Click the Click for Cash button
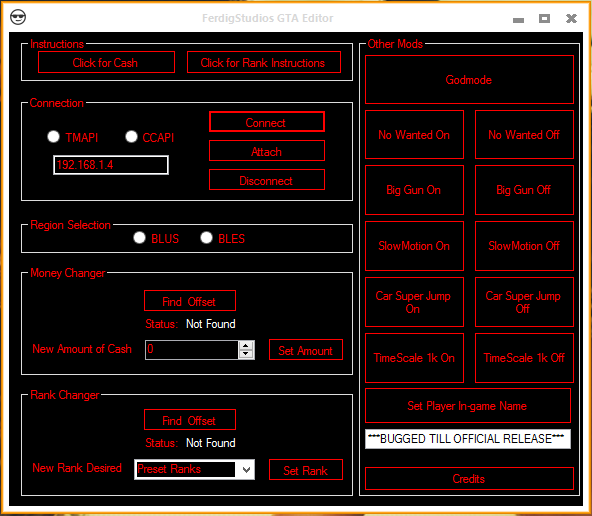This screenshot has width=592, height=516. coord(106,62)
